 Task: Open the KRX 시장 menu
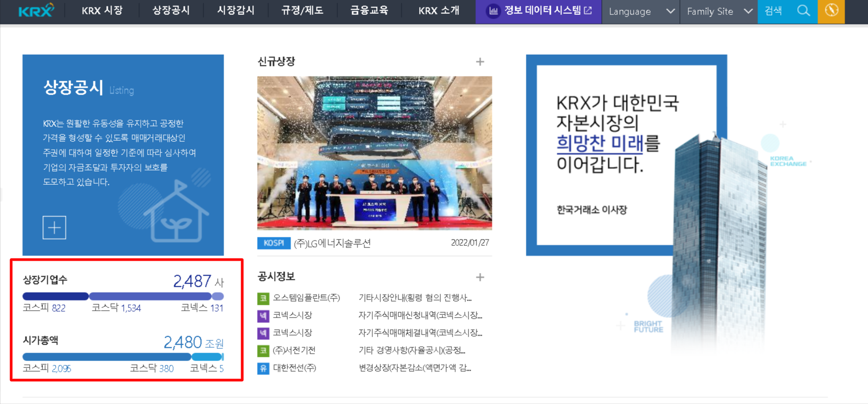(x=102, y=11)
